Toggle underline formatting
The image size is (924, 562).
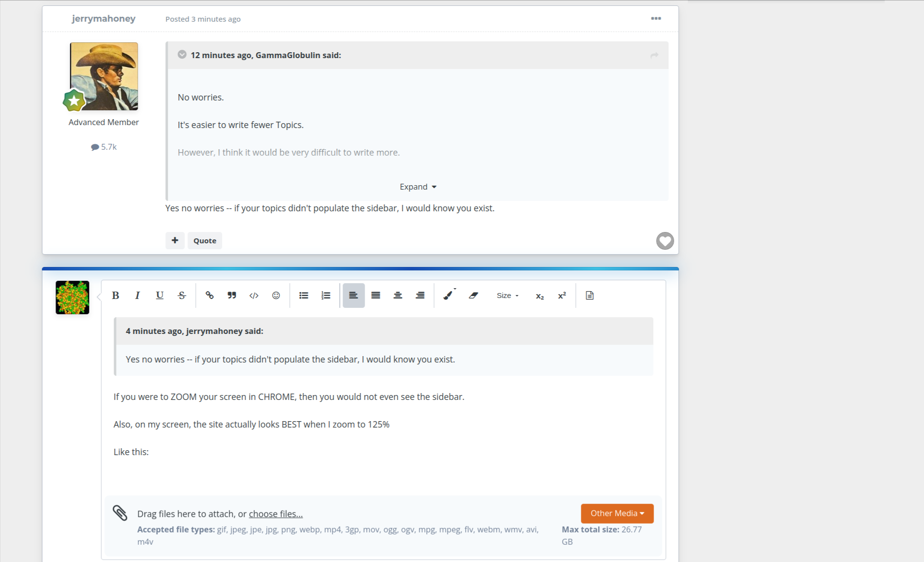coord(159,296)
